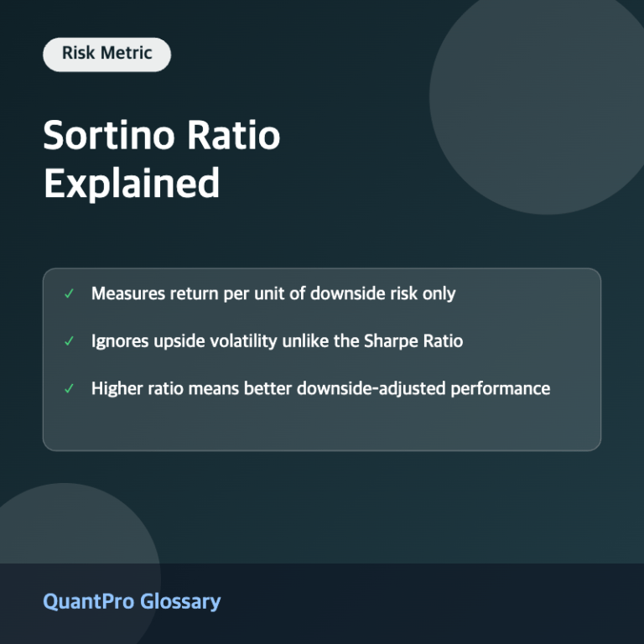The image size is (644, 644).
Task: Select 'Ignores upside volatility unlike the Sharpe Ratio'
Action: click(277, 341)
